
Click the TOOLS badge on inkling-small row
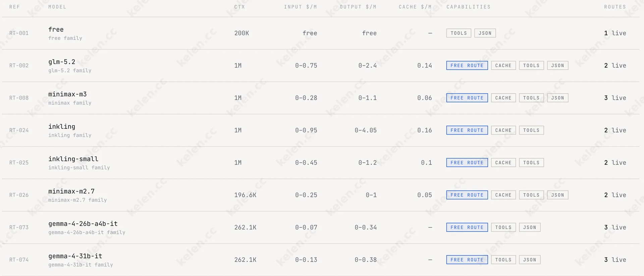click(531, 163)
